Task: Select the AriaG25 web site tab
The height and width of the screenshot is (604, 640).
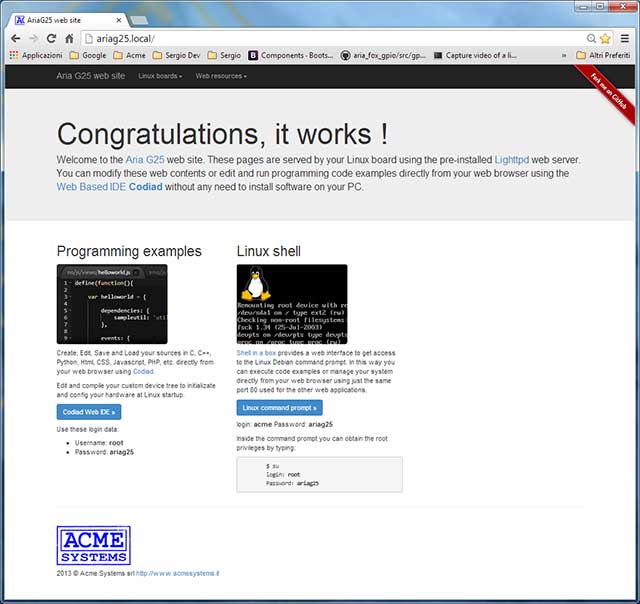Action: (x=67, y=20)
